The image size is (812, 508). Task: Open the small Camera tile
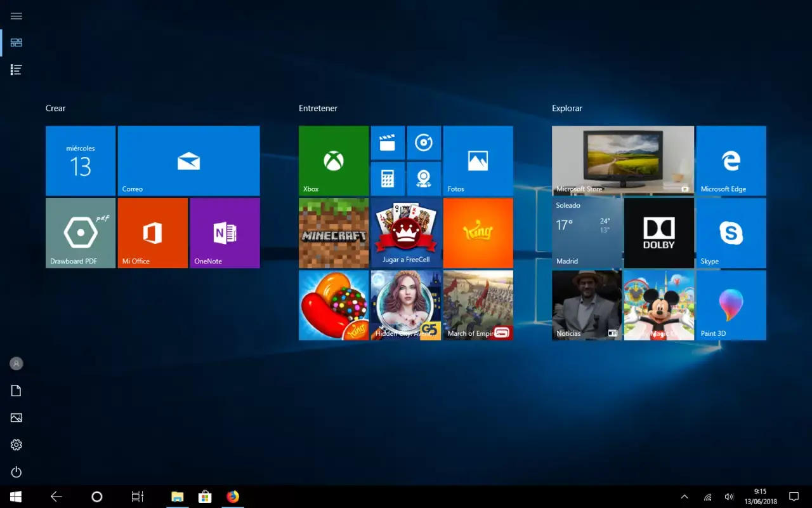click(x=424, y=179)
